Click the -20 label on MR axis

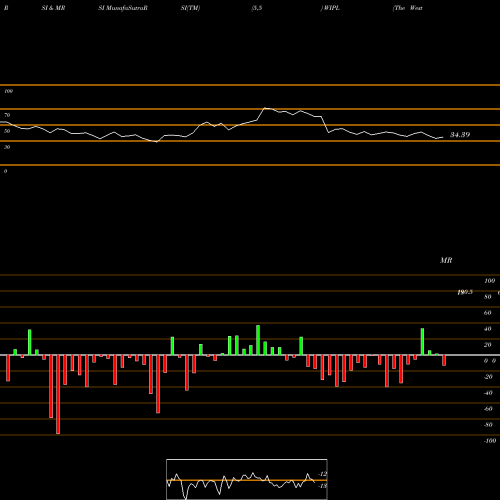click(488, 377)
